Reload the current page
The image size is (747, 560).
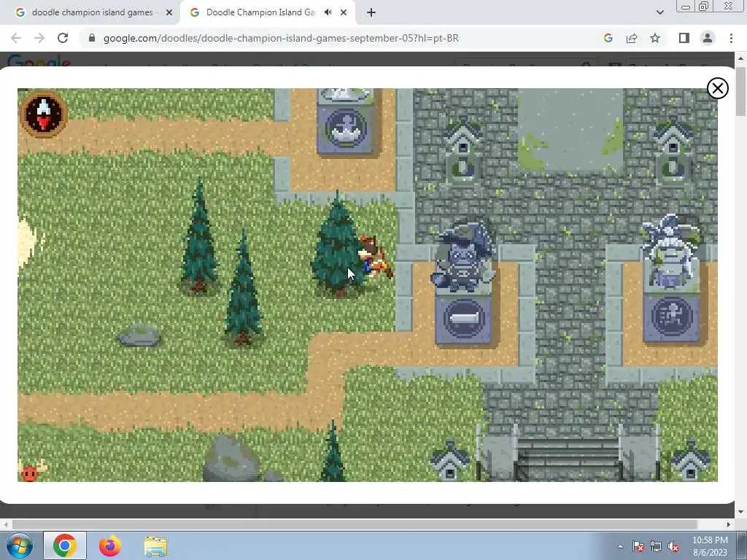(63, 38)
